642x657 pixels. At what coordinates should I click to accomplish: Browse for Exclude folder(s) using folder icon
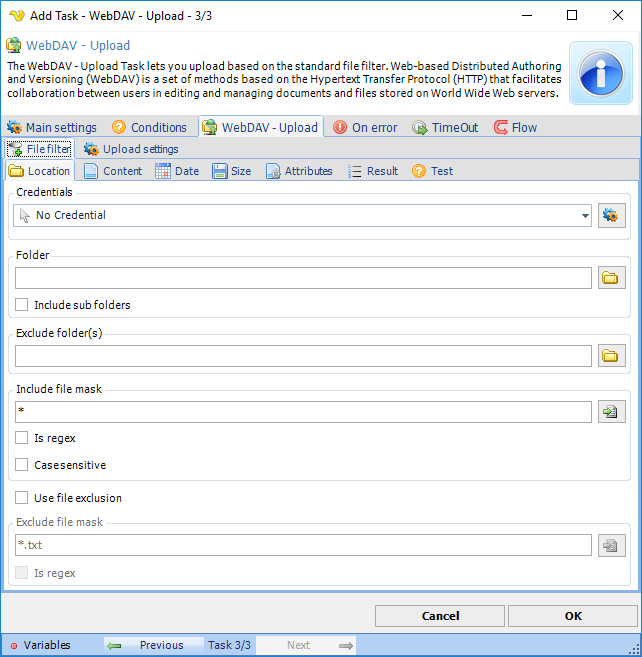pyautogui.click(x=611, y=356)
